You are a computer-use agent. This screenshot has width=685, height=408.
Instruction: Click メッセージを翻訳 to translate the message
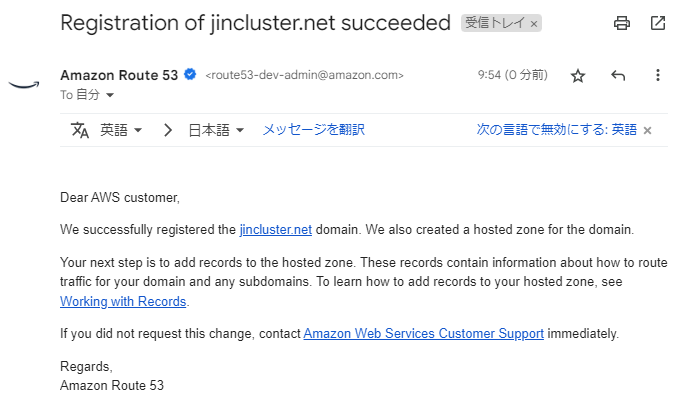pos(313,130)
